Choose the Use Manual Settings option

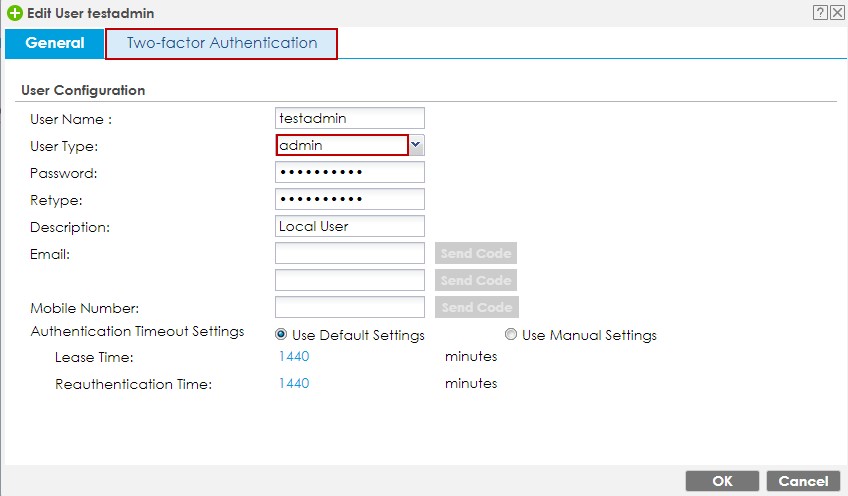511,335
